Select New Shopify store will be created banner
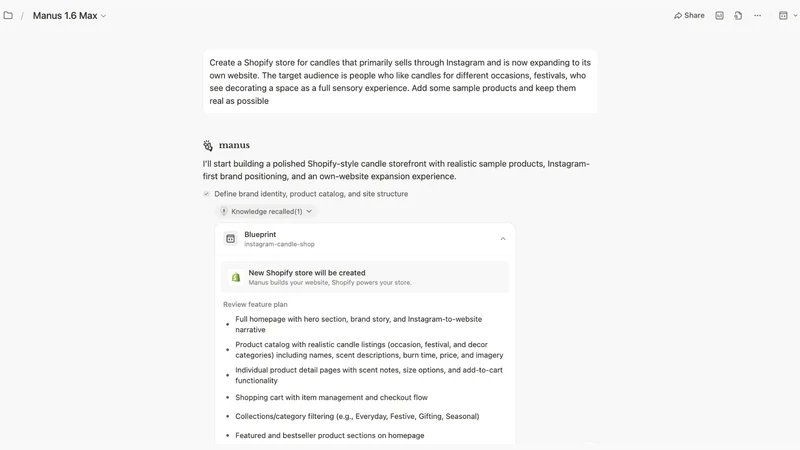Image resolution: width=800 pixels, height=450 pixels. (x=365, y=277)
